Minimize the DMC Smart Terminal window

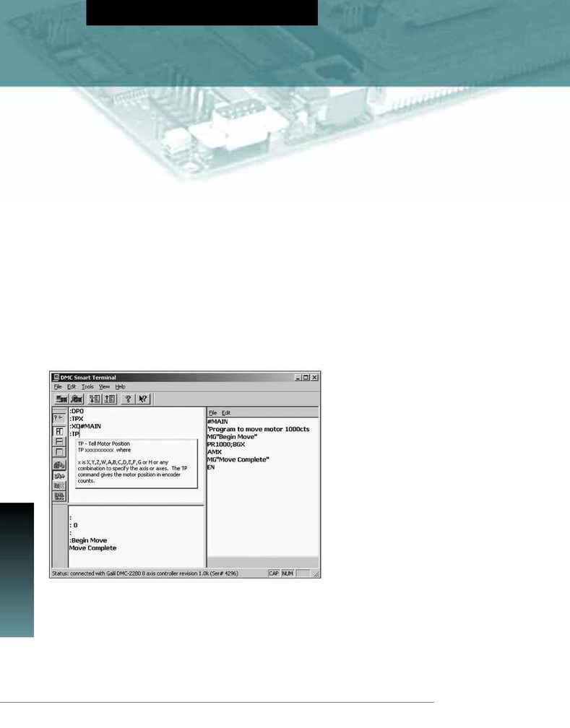298,378
